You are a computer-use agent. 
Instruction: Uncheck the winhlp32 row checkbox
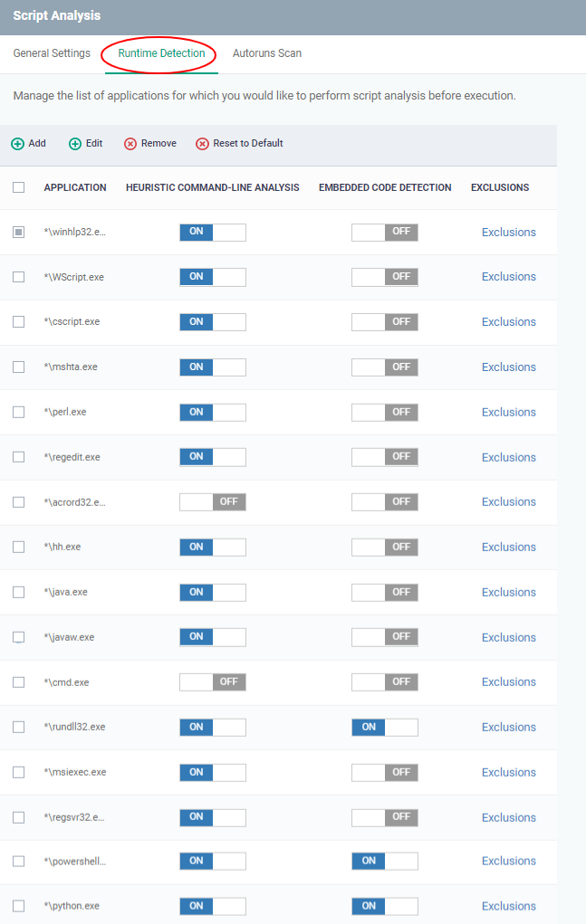coord(19,233)
